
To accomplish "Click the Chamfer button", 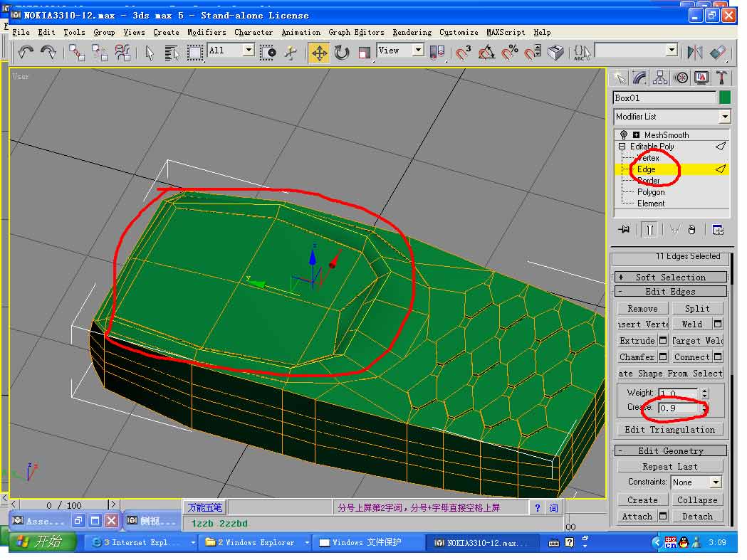I will pyautogui.click(x=637, y=357).
